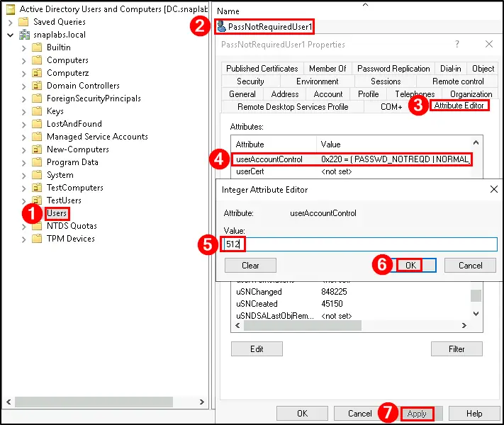Switch to the Attribute Editor tab
The width and height of the screenshot is (504, 425).
[x=459, y=106]
